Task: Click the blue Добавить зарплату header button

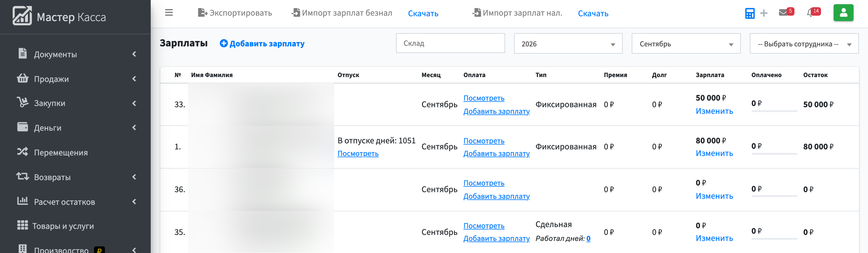Action: tap(262, 43)
